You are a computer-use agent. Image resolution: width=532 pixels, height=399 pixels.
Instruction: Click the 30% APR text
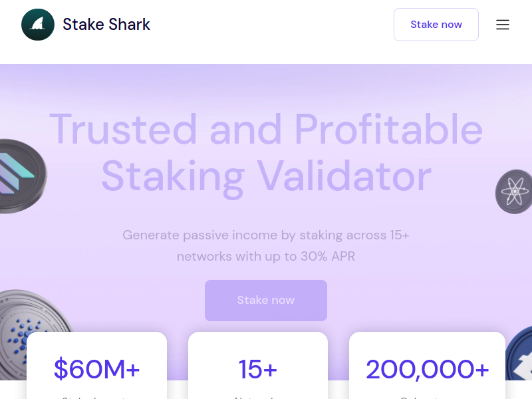point(324,256)
